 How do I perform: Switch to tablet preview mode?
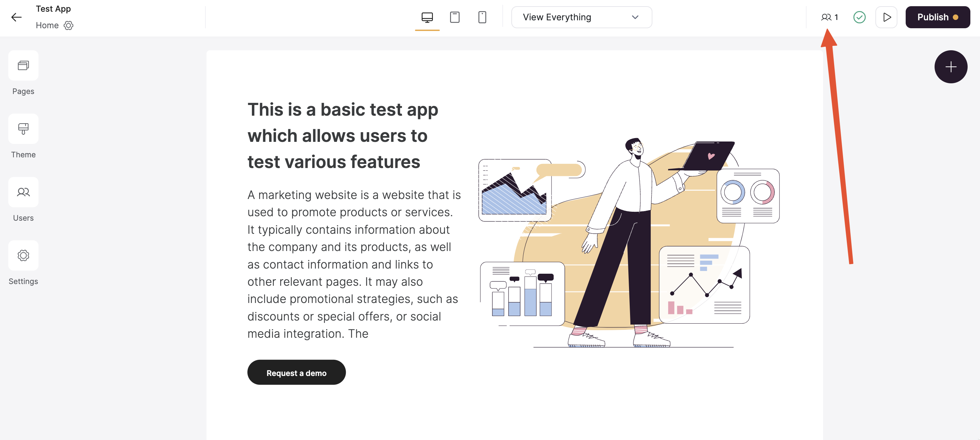click(455, 17)
